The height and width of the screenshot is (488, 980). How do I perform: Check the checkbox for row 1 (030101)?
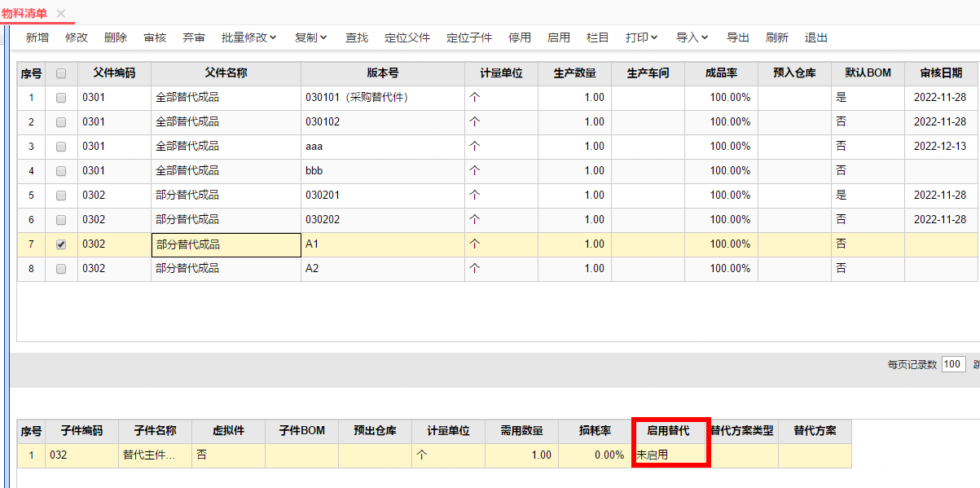pos(61,98)
